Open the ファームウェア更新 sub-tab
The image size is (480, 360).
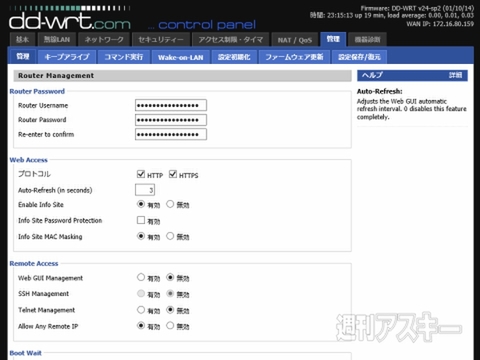point(294,57)
